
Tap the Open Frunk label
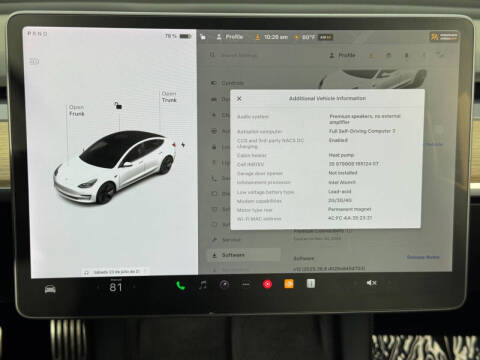(77, 110)
